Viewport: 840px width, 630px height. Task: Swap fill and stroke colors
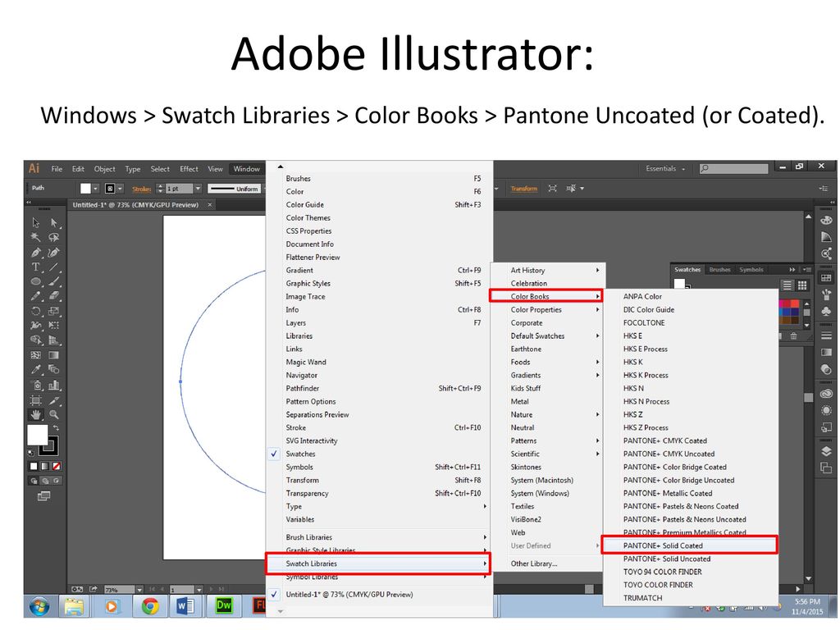coord(56,428)
